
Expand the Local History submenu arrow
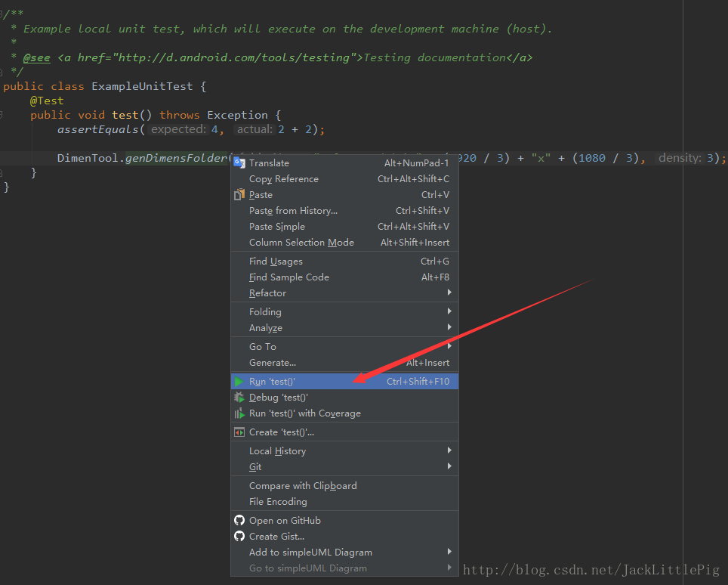[449, 450]
